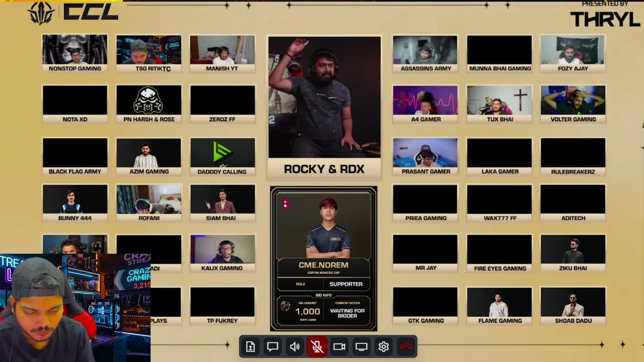
Task: Click the streamer webcam overlay
Action: (x=75, y=308)
